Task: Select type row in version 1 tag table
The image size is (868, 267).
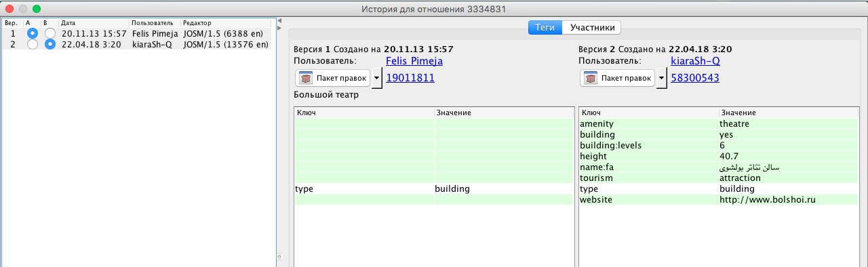Action: tap(433, 189)
